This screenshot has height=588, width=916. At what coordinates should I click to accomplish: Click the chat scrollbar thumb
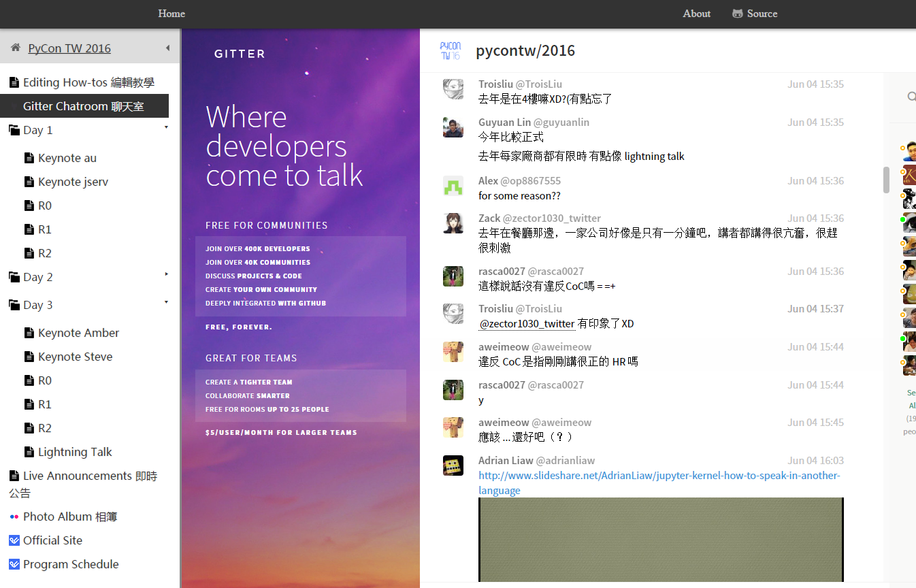[x=886, y=180]
